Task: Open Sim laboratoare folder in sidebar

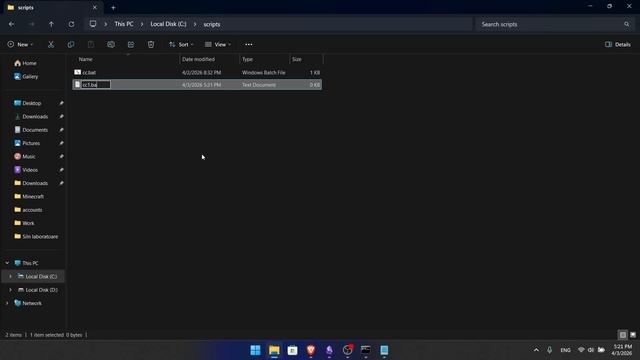Action: [x=40, y=237]
